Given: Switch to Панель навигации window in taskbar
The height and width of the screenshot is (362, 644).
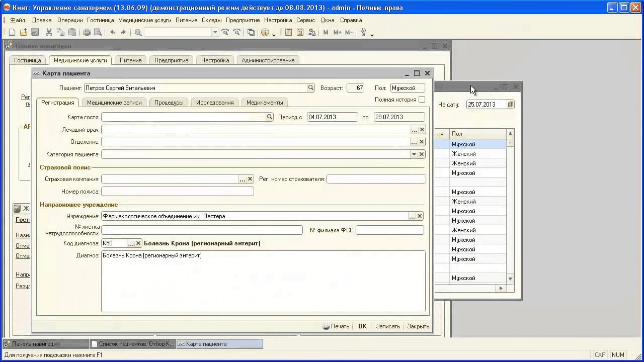Looking at the screenshot, I should (46, 344).
